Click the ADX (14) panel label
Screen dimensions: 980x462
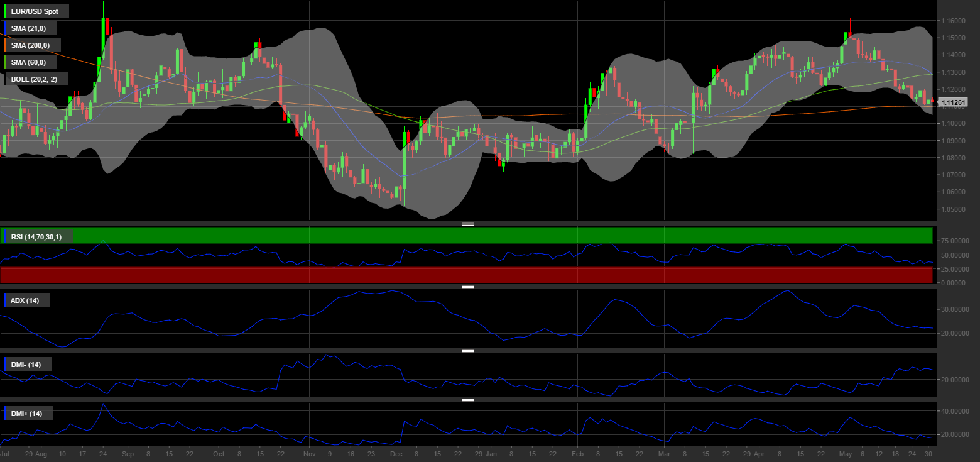pyautogui.click(x=28, y=300)
